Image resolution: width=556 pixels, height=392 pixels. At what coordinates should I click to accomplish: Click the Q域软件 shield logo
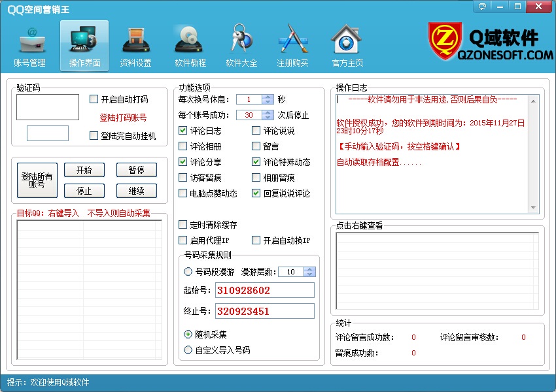click(x=445, y=41)
